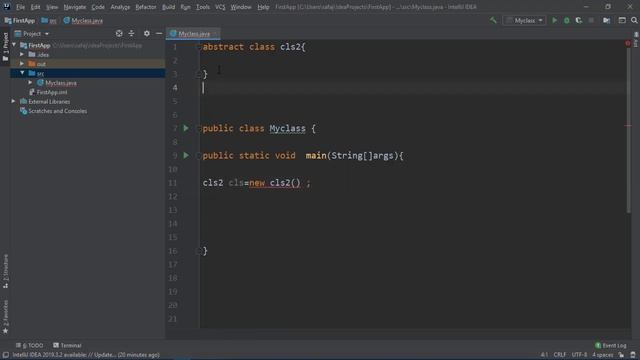Click the Build project hammer icon
Viewport: 640px width, 360px height.
point(493,20)
